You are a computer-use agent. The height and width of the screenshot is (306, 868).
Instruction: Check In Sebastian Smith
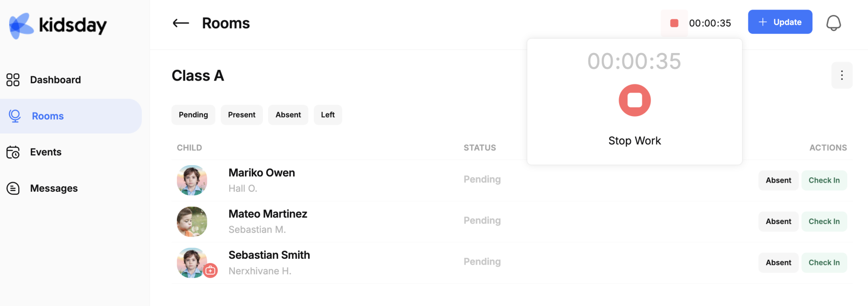[x=824, y=263]
